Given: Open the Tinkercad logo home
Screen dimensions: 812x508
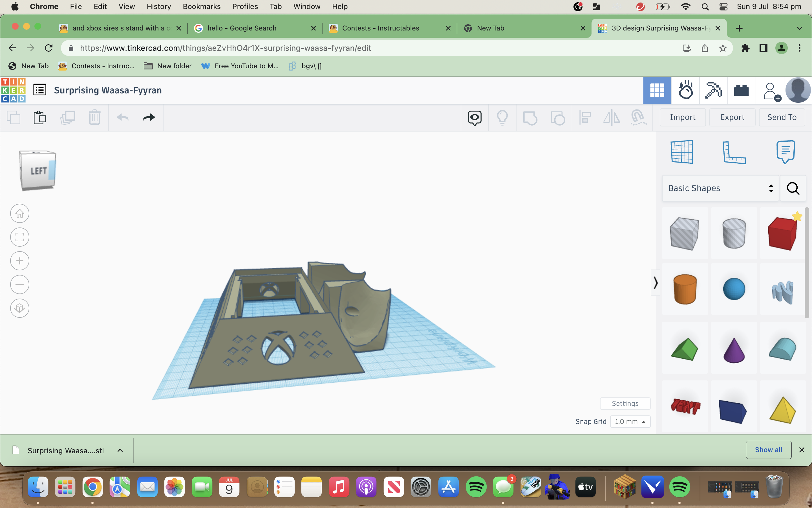Looking at the screenshot, I should pos(14,90).
